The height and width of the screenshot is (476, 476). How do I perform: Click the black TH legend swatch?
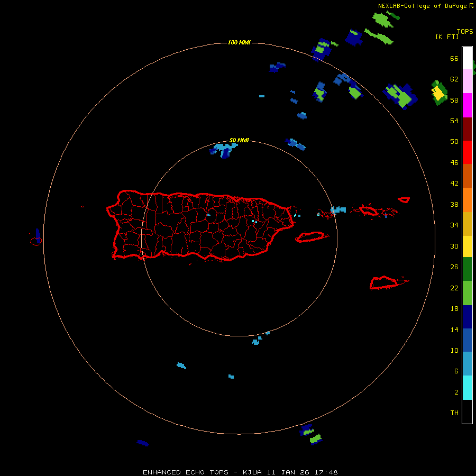tap(467, 411)
